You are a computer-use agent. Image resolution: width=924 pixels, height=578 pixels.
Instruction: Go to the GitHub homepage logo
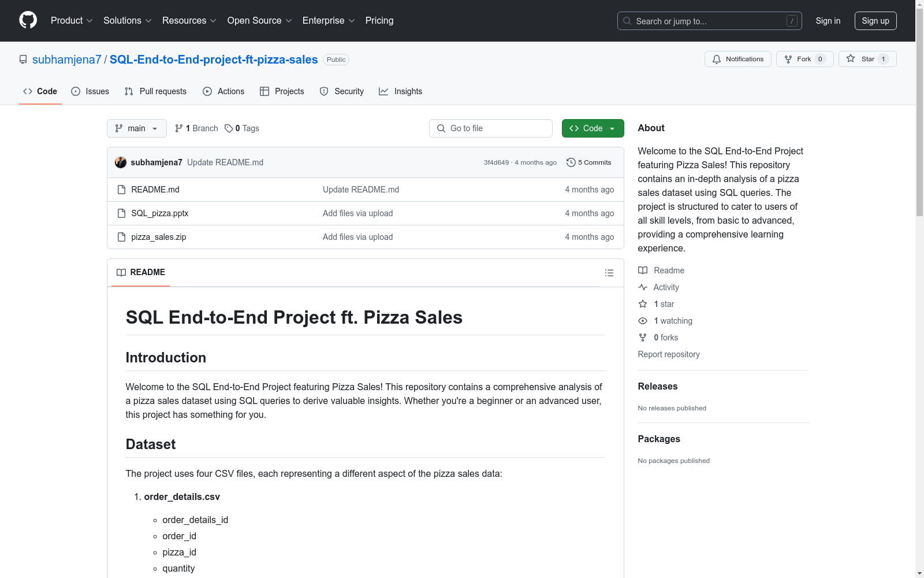click(28, 20)
